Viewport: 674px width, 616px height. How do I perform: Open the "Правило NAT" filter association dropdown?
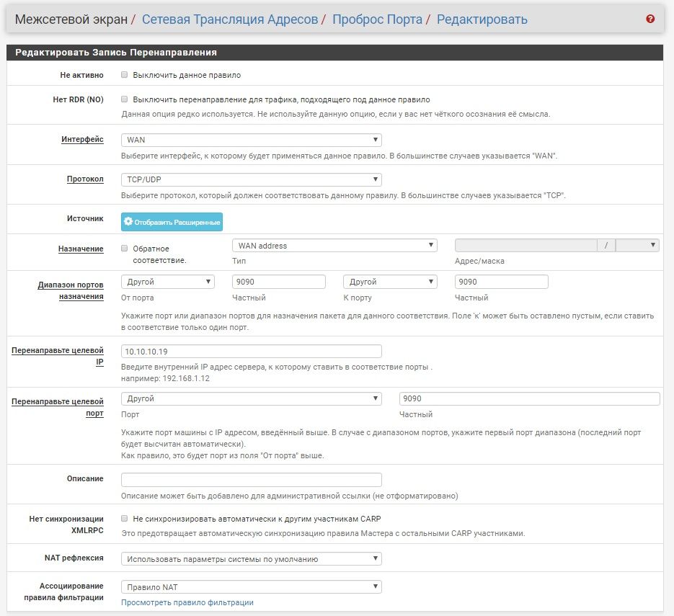click(x=251, y=587)
